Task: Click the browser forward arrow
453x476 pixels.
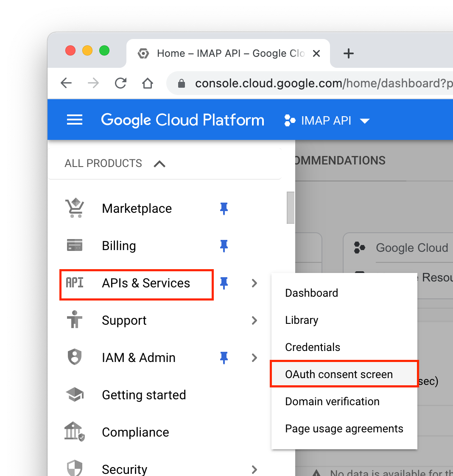Action: click(93, 83)
